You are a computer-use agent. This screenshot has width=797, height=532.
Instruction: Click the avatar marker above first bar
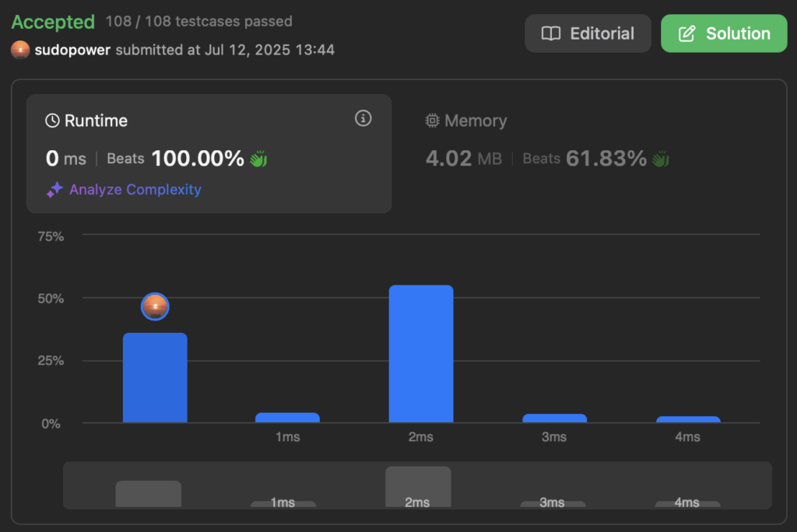155,306
